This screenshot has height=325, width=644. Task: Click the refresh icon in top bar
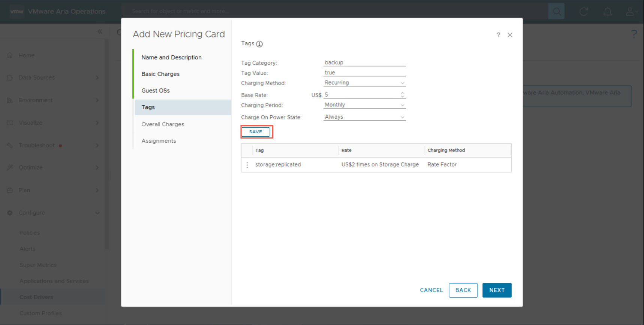coord(583,12)
